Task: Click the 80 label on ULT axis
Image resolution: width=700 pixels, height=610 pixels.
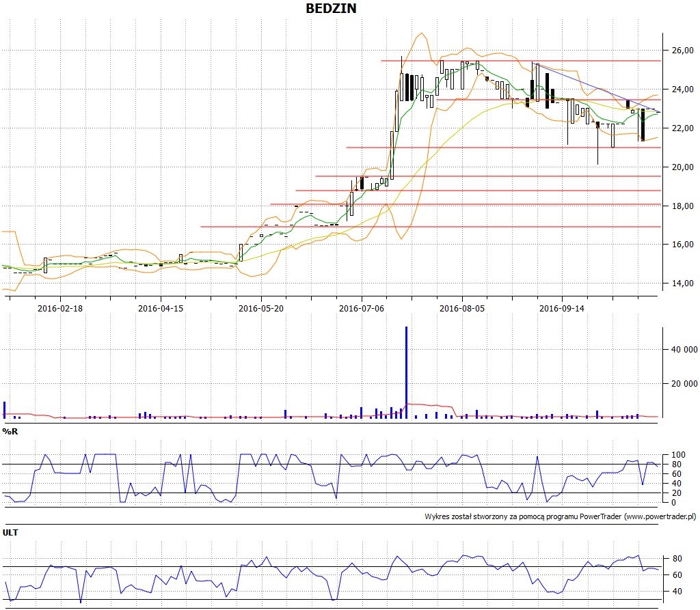Action: click(x=677, y=559)
